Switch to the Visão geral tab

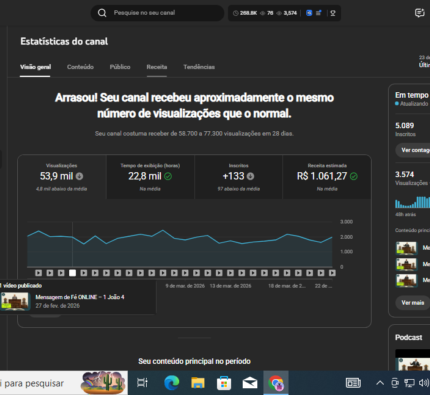click(x=35, y=67)
